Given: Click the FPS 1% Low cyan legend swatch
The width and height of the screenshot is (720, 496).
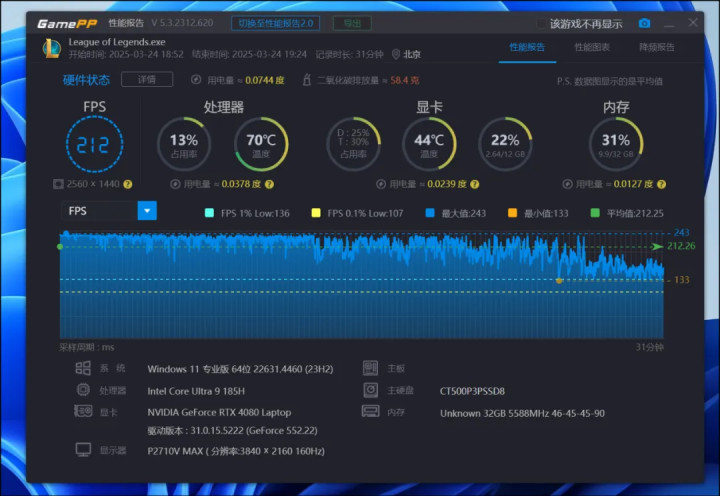Looking at the screenshot, I should tap(209, 213).
